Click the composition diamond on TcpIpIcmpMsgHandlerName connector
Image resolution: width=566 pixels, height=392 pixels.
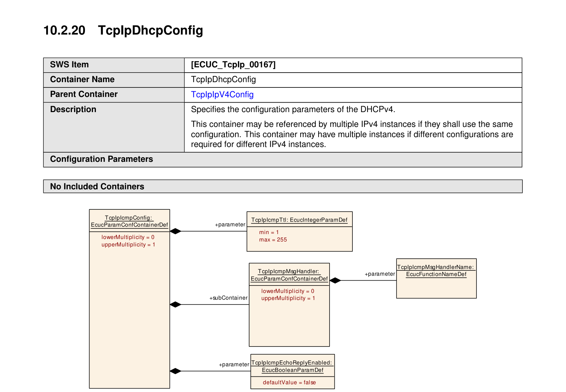[x=335, y=281]
